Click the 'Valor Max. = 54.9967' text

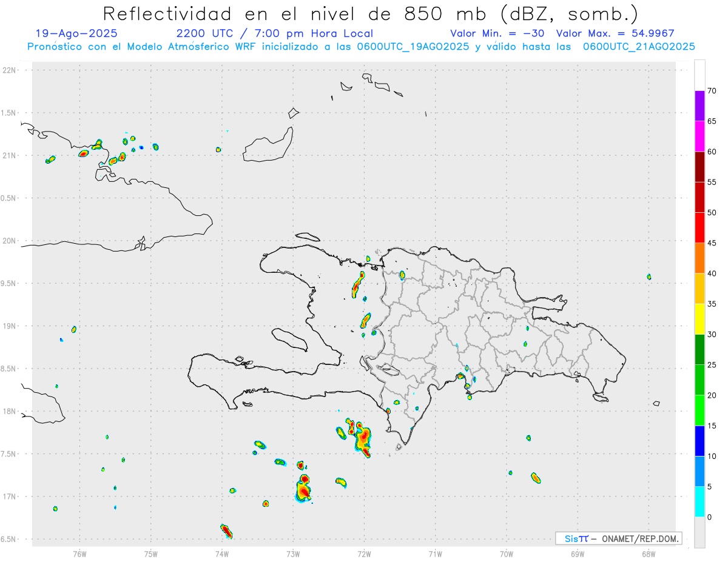615,33
